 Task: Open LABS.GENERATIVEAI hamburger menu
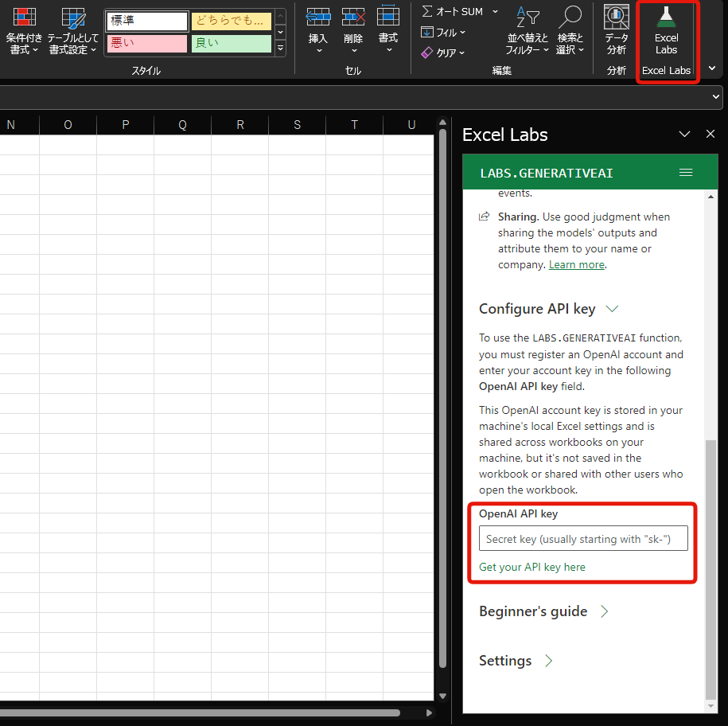pos(686,172)
